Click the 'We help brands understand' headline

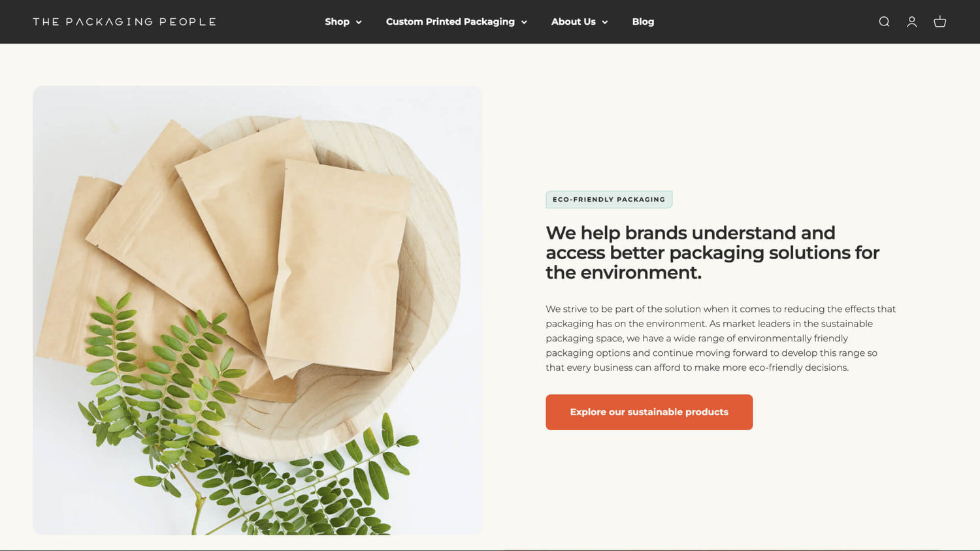712,253
